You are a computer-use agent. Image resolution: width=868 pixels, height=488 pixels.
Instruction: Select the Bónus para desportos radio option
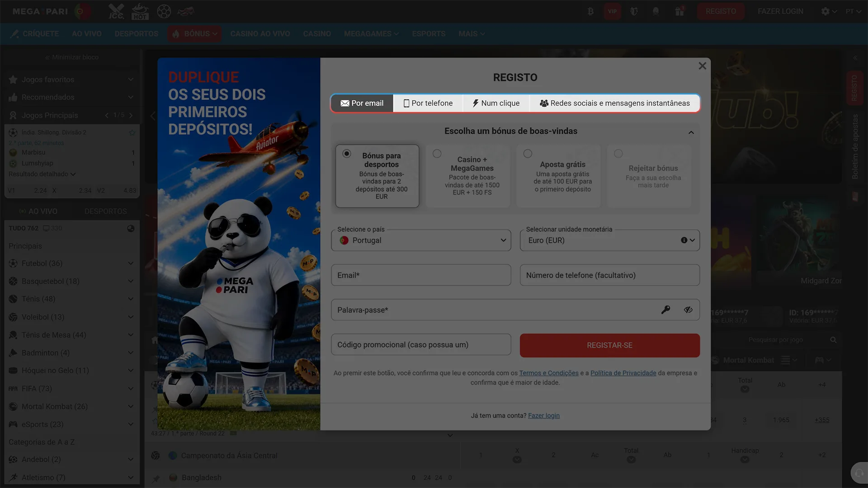tap(347, 154)
